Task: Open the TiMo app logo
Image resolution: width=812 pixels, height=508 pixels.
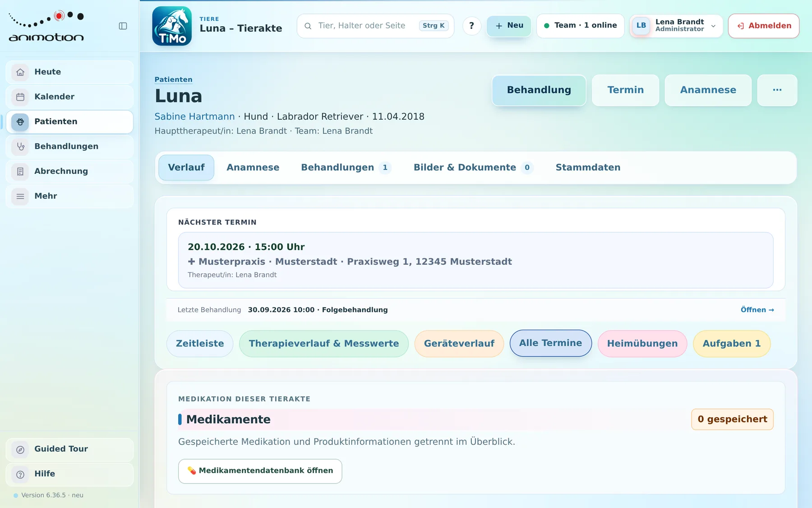Action: click(172, 26)
